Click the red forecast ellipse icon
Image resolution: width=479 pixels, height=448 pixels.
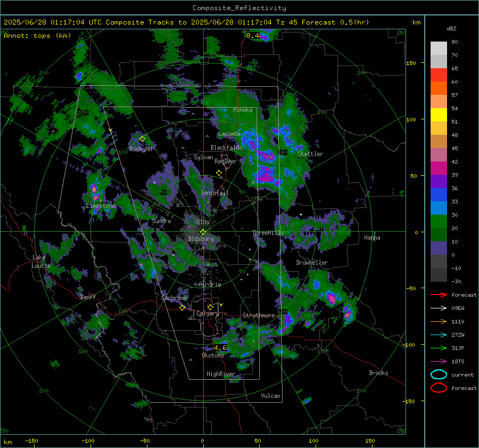[x=439, y=388]
